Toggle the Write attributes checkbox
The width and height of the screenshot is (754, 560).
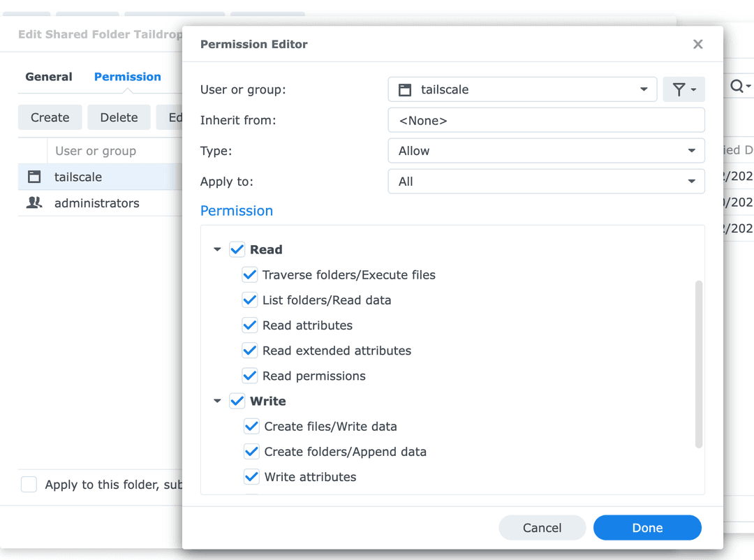click(251, 477)
